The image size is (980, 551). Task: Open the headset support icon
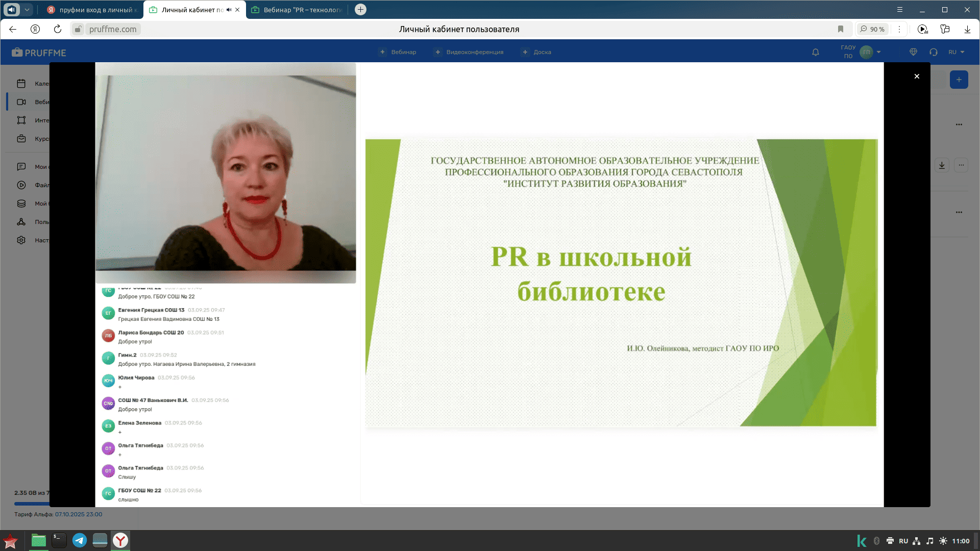click(934, 52)
